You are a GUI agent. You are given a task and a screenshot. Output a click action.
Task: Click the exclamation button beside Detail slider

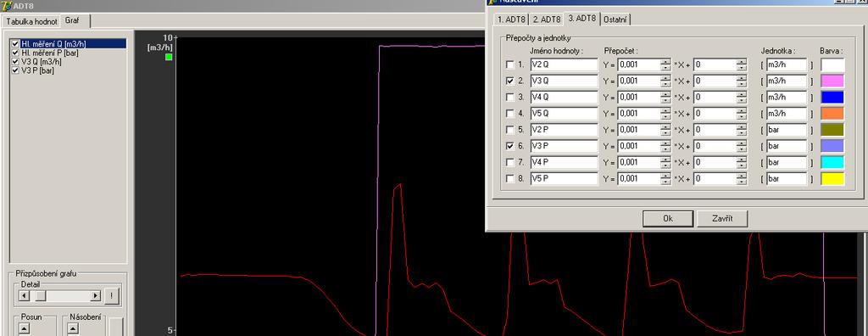click(111, 295)
